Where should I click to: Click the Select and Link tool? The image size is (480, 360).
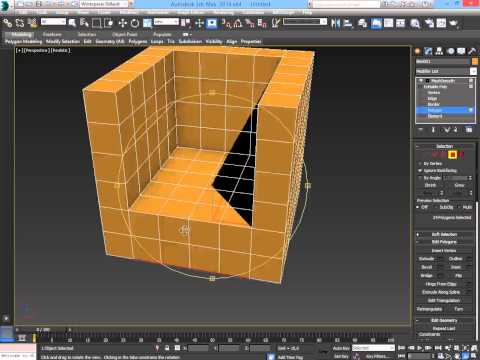click(x=7, y=23)
